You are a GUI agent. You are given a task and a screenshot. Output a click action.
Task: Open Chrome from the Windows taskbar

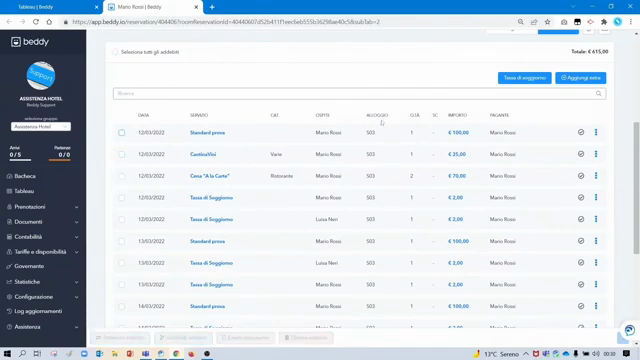pos(176,353)
